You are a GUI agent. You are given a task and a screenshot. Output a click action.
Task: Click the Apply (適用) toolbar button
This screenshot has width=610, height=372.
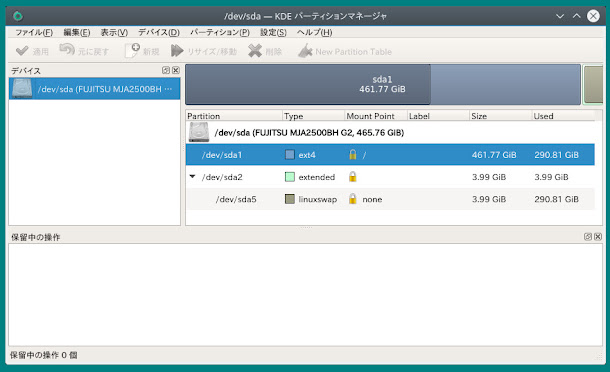point(32,51)
